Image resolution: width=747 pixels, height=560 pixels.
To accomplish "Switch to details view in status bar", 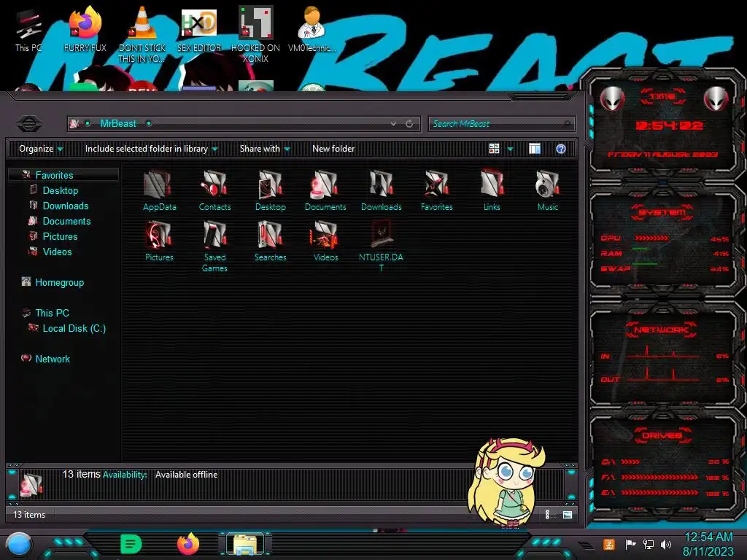I will click(x=549, y=515).
